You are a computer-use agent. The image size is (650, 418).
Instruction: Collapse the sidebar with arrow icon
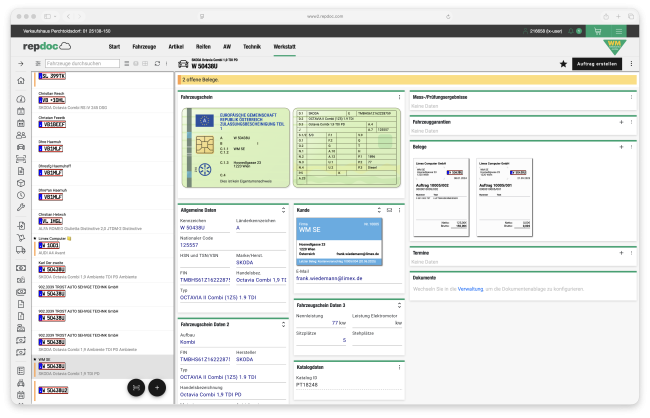click(21, 64)
